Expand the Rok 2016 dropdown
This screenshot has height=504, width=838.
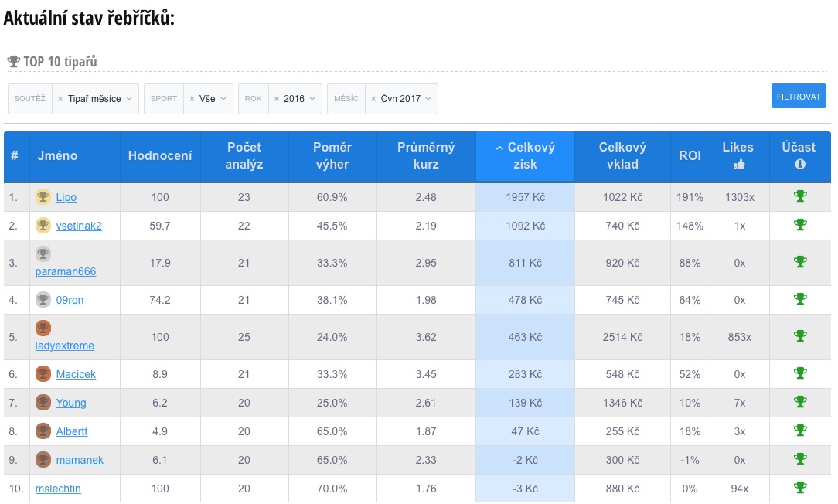312,99
